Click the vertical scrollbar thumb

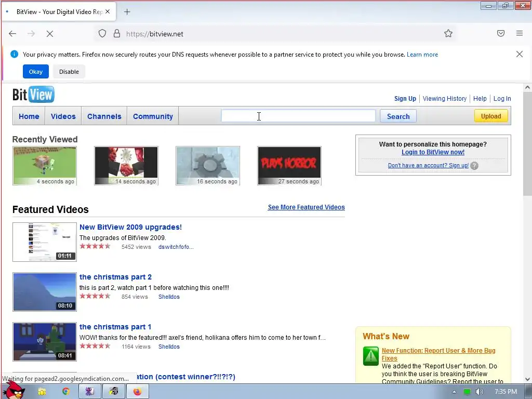[x=527, y=143]
